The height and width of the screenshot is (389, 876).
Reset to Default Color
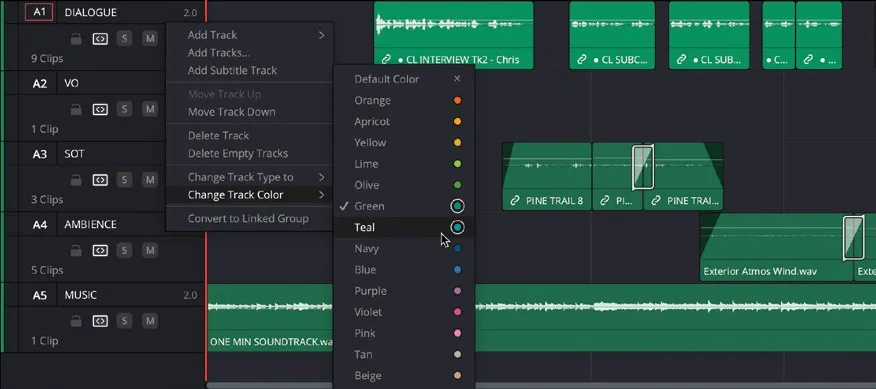404,79
